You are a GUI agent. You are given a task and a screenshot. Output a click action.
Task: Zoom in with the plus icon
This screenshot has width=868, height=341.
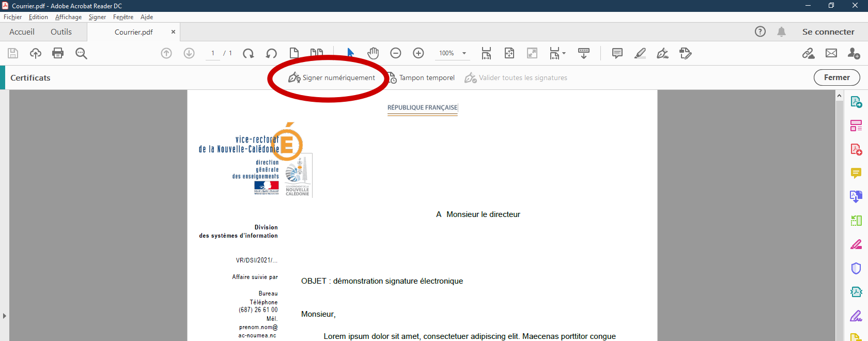pos(419,53)
